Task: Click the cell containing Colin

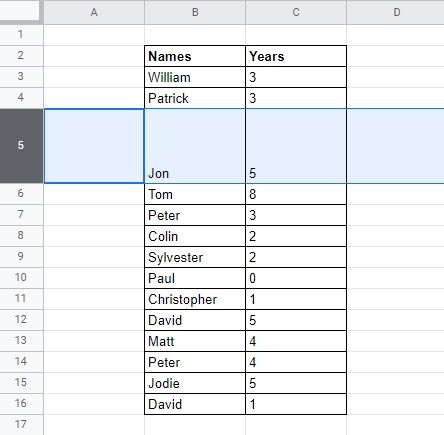Action: [x=195, y=236]
